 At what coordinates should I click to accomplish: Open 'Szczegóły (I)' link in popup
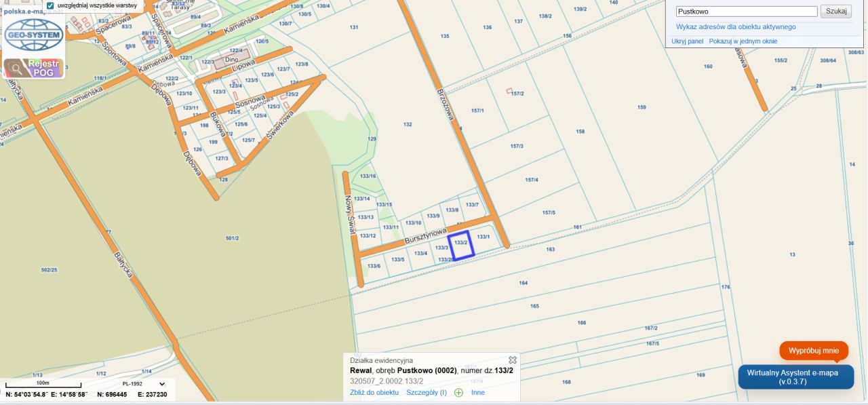coord(427,393)
